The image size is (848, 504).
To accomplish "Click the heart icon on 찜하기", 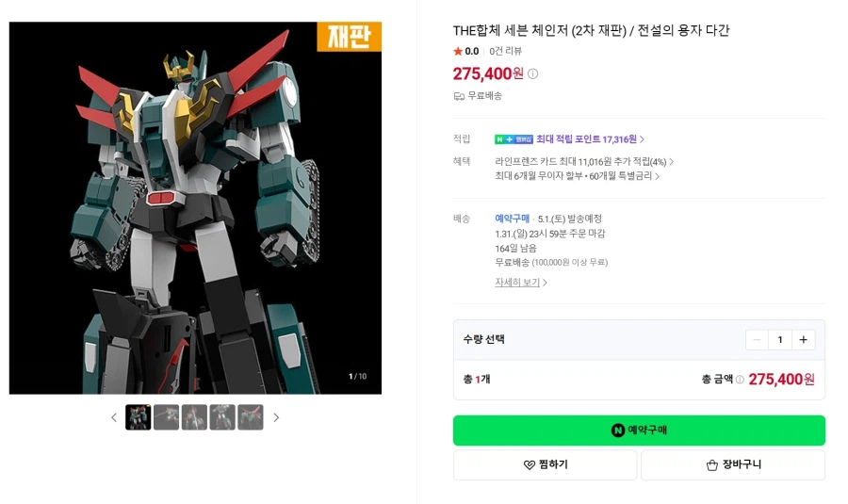I will (x=529, y=465).
